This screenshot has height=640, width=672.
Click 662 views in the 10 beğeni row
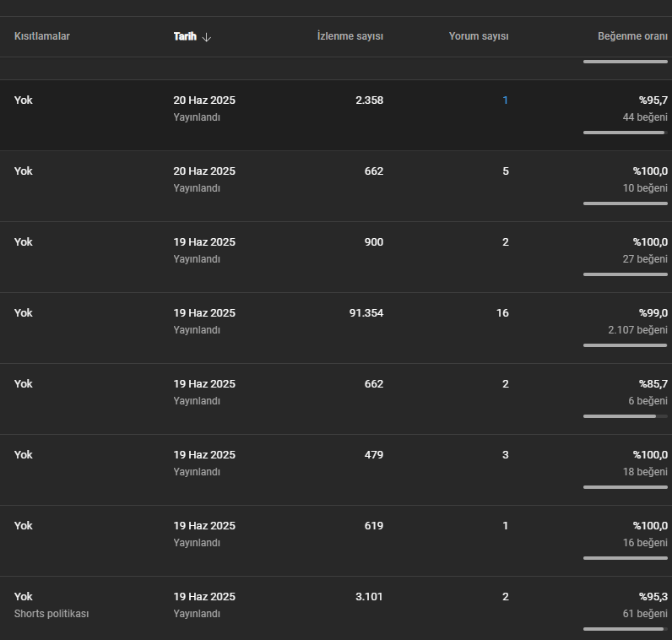point(374,171)
